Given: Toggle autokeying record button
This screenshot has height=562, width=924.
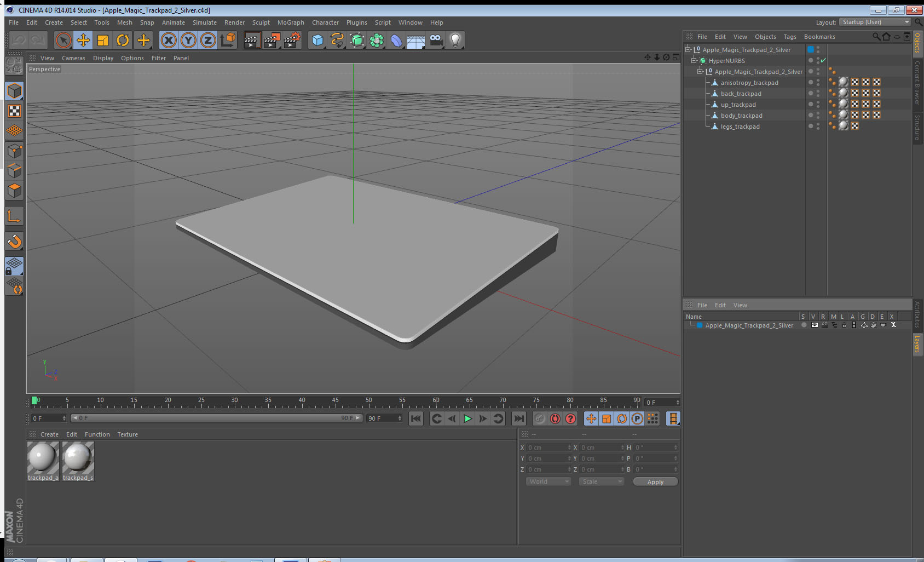Looking at the screenshot, I should pos(555,418).
